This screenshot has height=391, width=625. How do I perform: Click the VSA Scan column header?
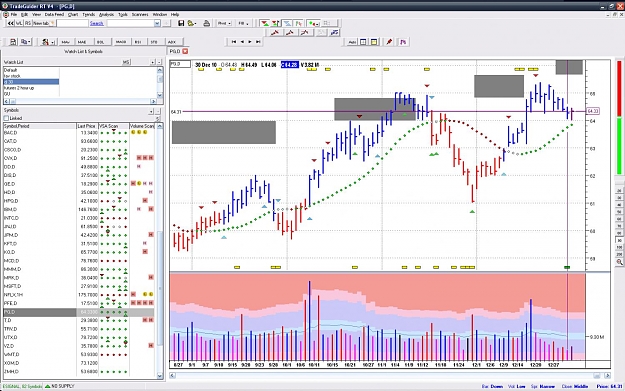pyautogui.click(x=114, y=126)
